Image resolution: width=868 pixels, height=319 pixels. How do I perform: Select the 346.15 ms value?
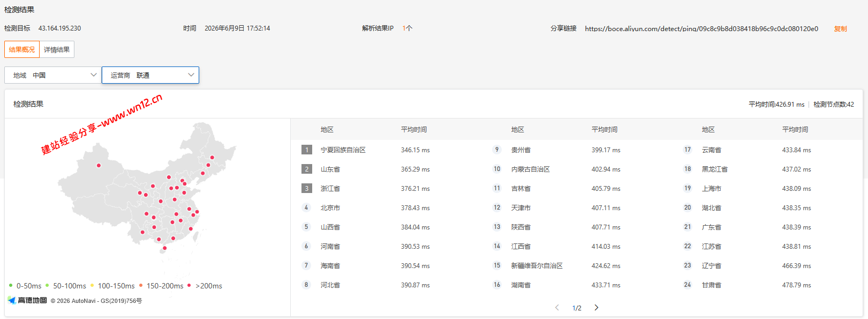[416, 150]
